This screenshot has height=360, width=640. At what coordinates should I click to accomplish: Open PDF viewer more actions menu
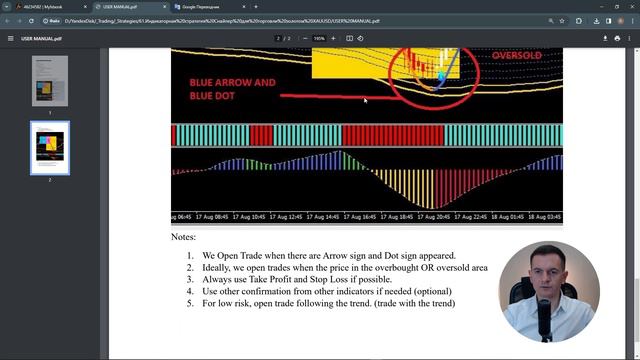point(629,38)
